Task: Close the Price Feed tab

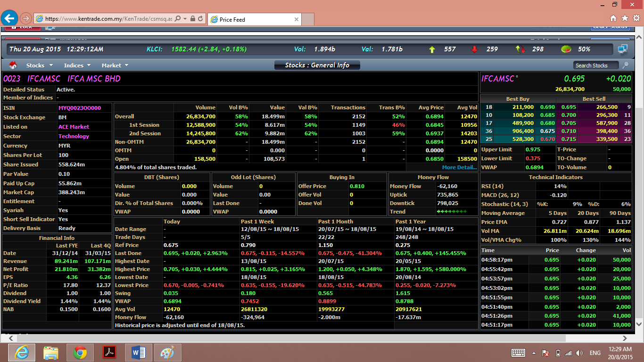Action: point(297,19)
